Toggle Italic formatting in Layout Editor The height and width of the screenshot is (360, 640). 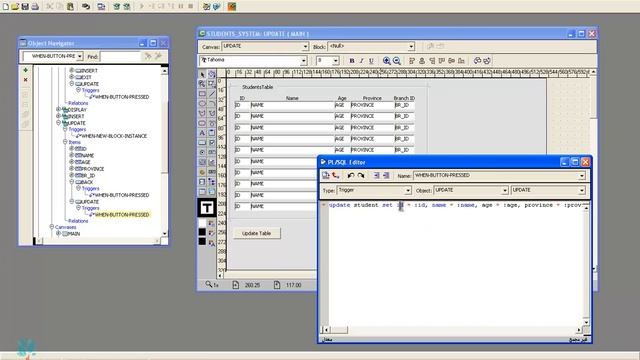tap(362, 61)
